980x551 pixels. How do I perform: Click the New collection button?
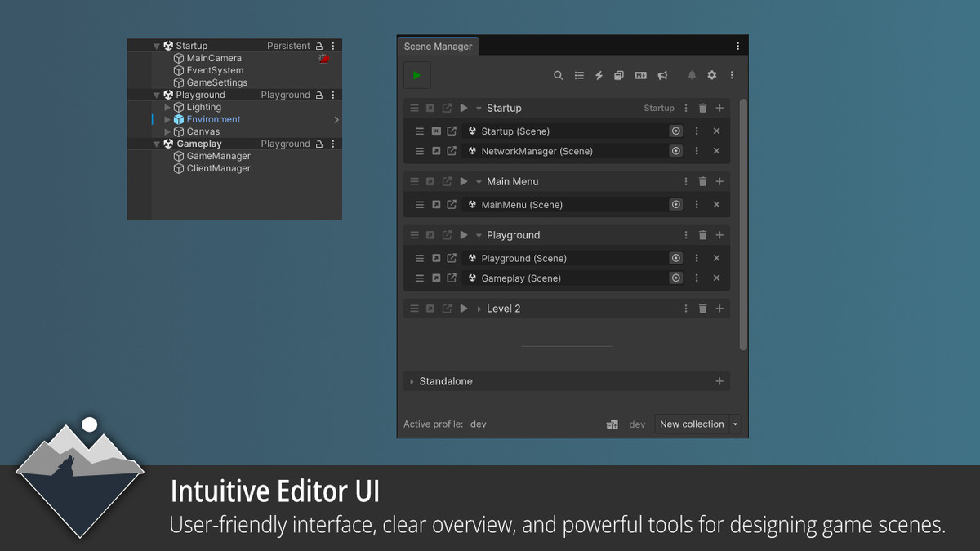click(691, 424)
